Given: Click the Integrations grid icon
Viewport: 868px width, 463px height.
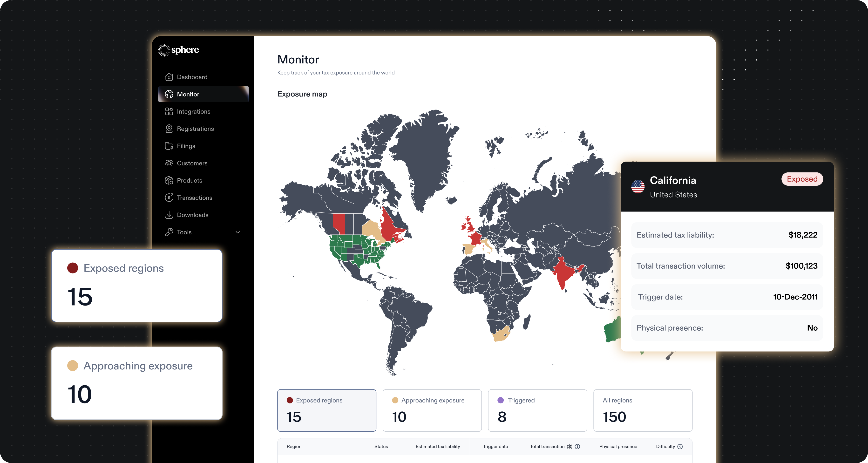Looking at the screenshot, I should (x=169, y=112).
